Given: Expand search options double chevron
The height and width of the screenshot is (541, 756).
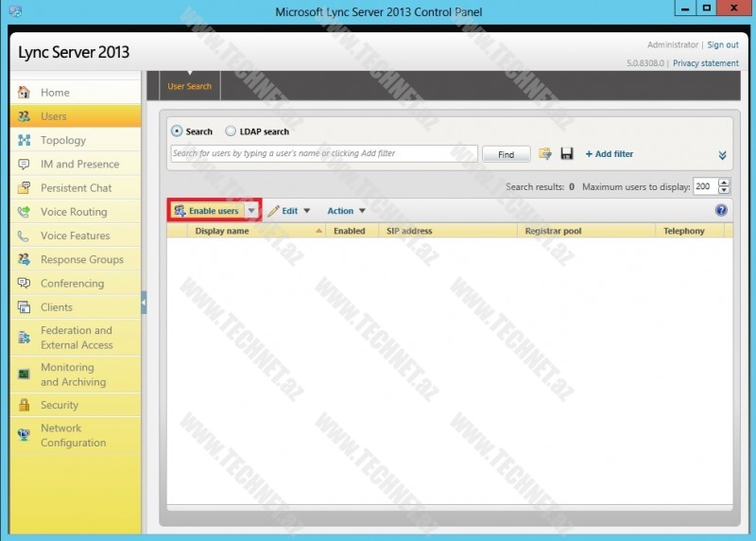Looking at the screenshot, I should click(722, 155).
